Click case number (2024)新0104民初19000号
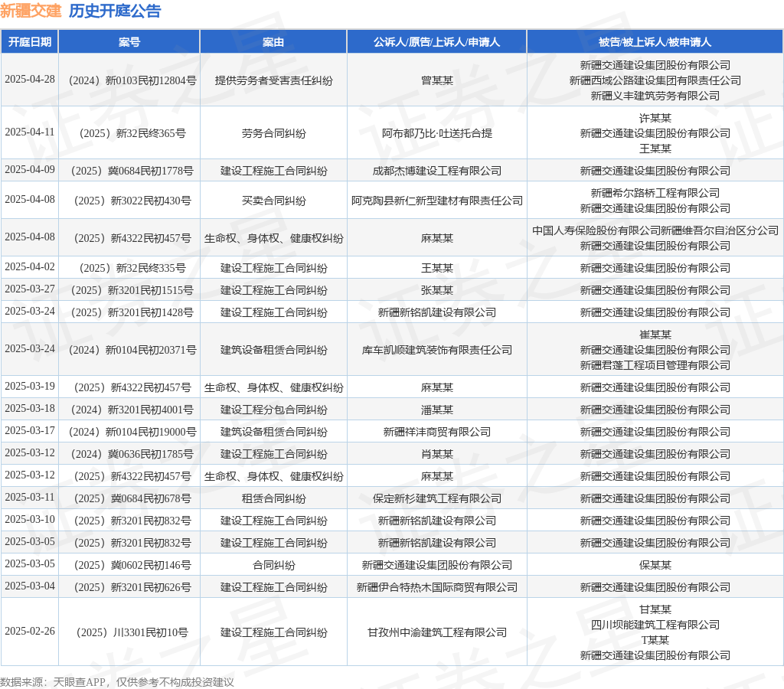 132,432
